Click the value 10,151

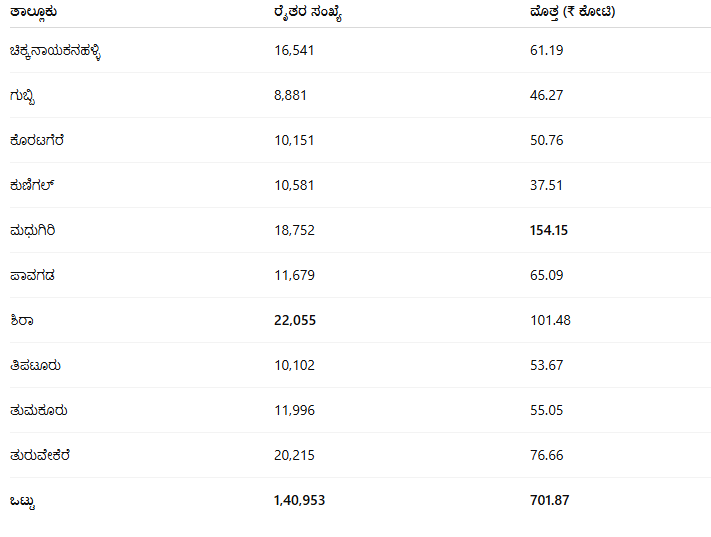point(293,140)
